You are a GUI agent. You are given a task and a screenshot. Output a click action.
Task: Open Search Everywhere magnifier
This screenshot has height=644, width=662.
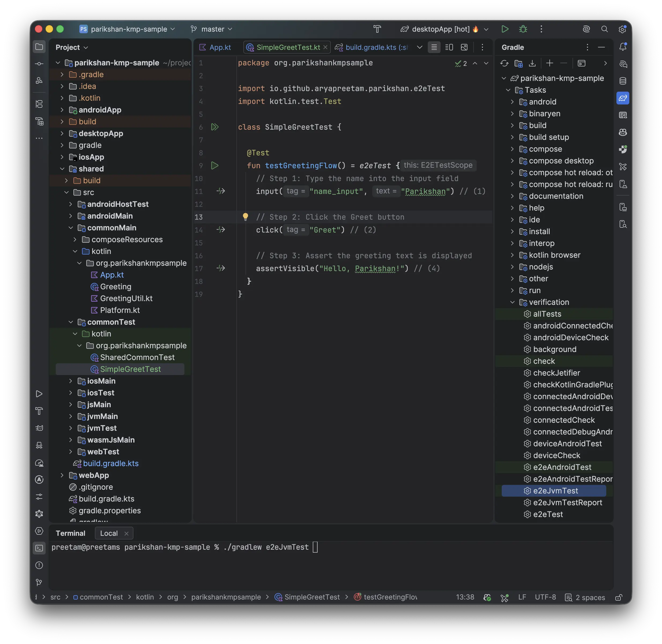[x=604, y=29]
